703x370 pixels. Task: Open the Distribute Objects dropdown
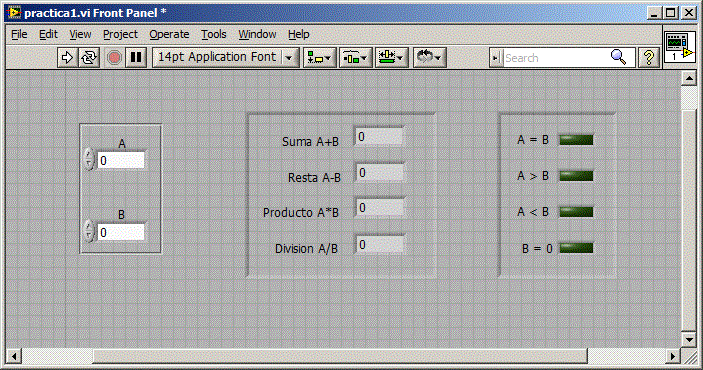356,57
